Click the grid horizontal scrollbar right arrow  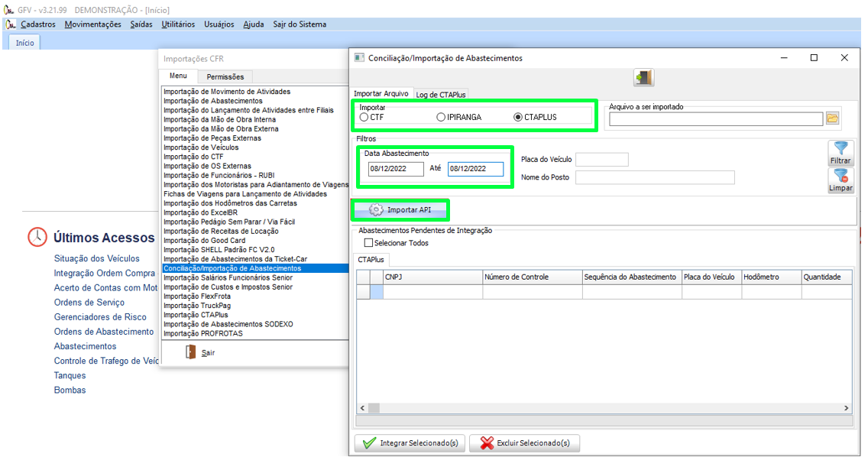(x=847, y=408)
